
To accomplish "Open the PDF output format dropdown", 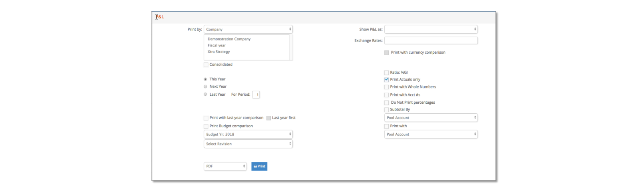I will click(x=225, y=167).
